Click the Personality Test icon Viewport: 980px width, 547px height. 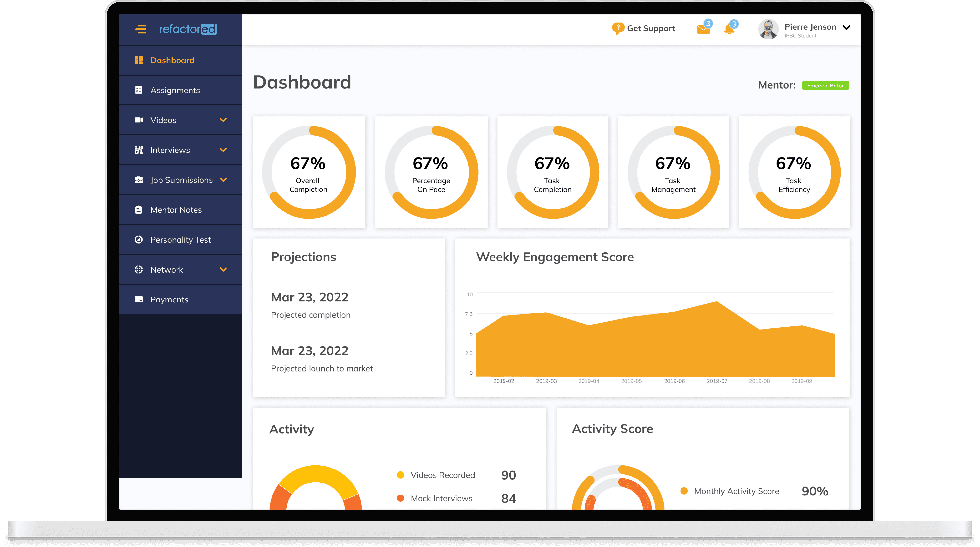pyautogui.click(x=138, y=239)
